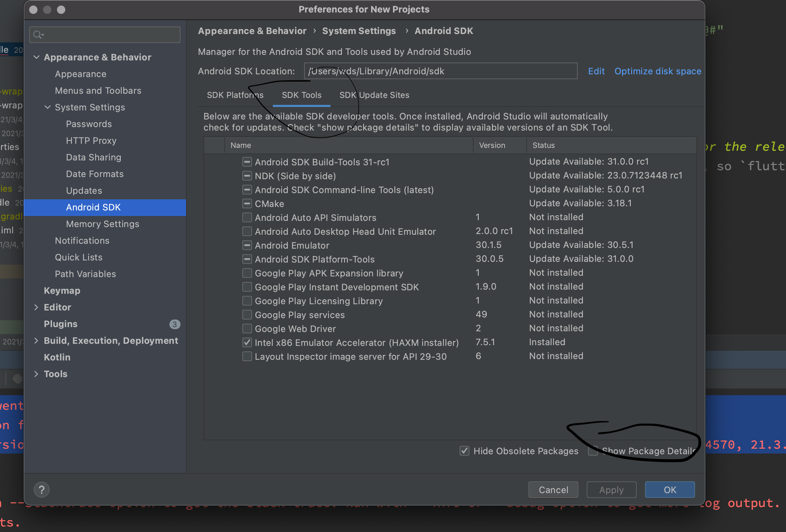
Task: Enable Show Package Details
Action: point(593,451)
